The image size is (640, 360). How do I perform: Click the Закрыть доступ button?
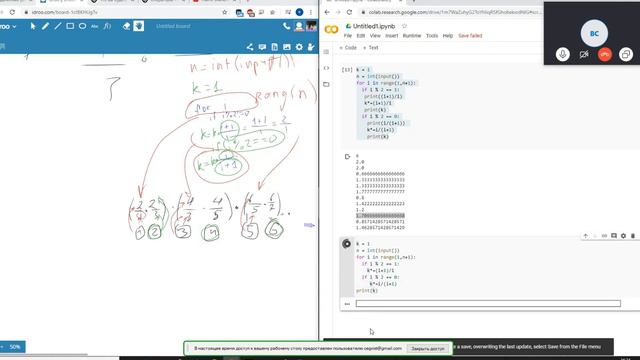click(x=428, y=349)
